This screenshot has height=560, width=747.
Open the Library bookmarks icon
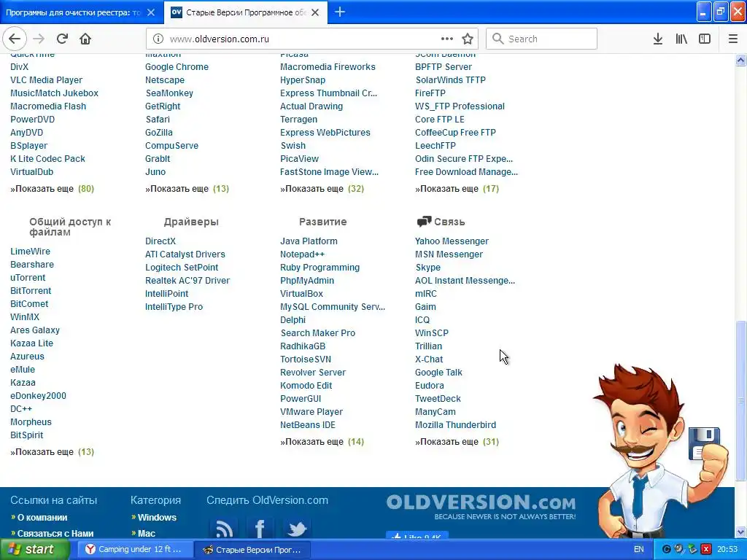(681, 39)
